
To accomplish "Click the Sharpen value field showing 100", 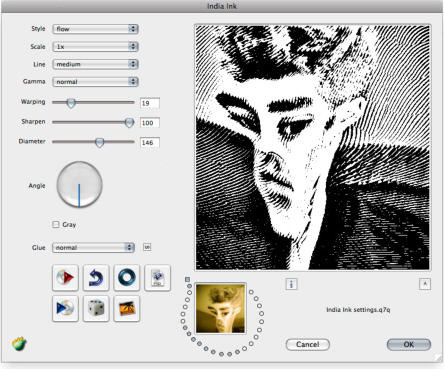I will tap(150, 123).
